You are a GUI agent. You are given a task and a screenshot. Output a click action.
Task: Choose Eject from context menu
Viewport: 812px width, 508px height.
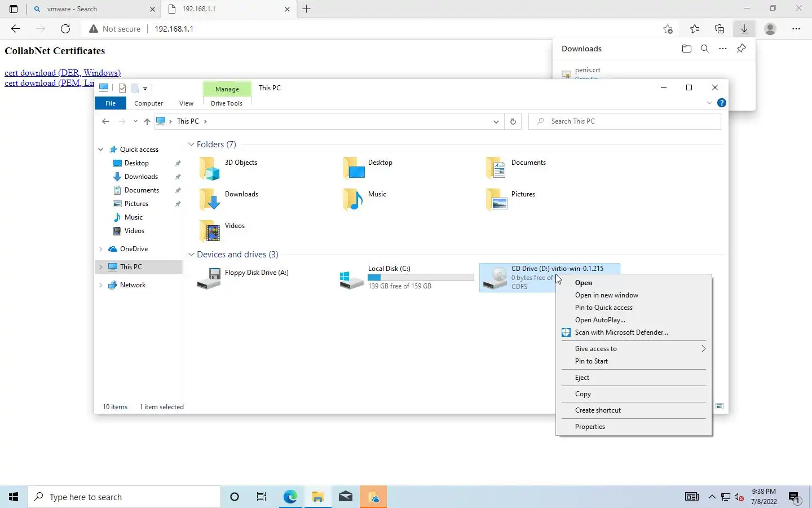pos(634,378)
